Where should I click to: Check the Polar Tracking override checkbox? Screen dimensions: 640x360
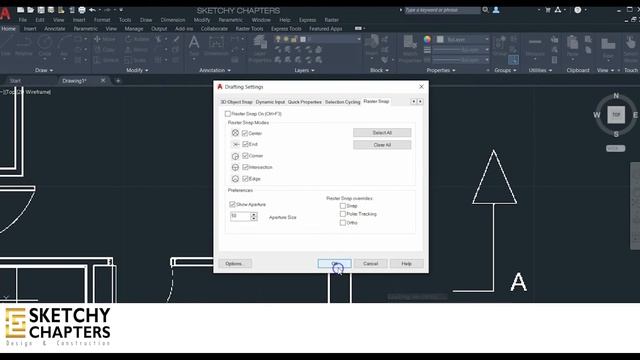pos(343,214)
